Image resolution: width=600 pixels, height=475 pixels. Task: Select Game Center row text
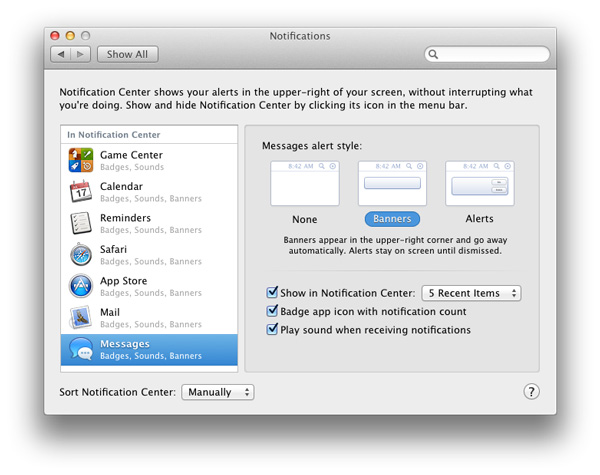click(132, 160)
